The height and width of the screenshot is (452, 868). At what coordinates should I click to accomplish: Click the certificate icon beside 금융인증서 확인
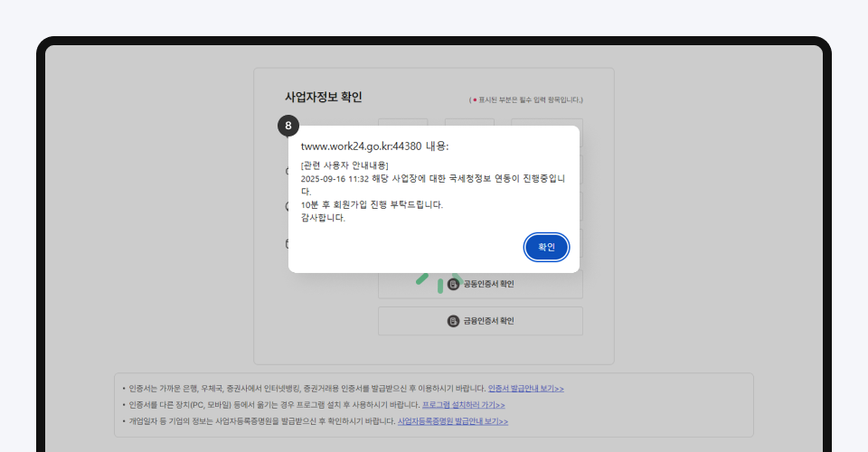(454, 321)
